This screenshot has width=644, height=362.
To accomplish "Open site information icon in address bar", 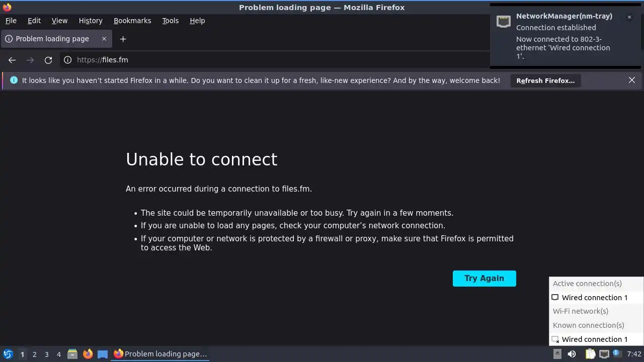I will pyautogui.click(x=68, y=60).
